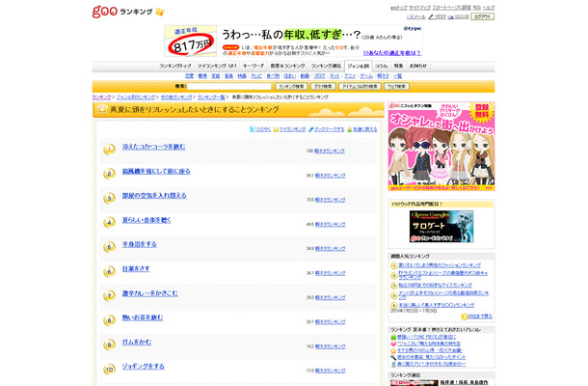
Task: Click the tell-a-friend person icon above list
Action: pyautogui.click(x=350, y=129)
